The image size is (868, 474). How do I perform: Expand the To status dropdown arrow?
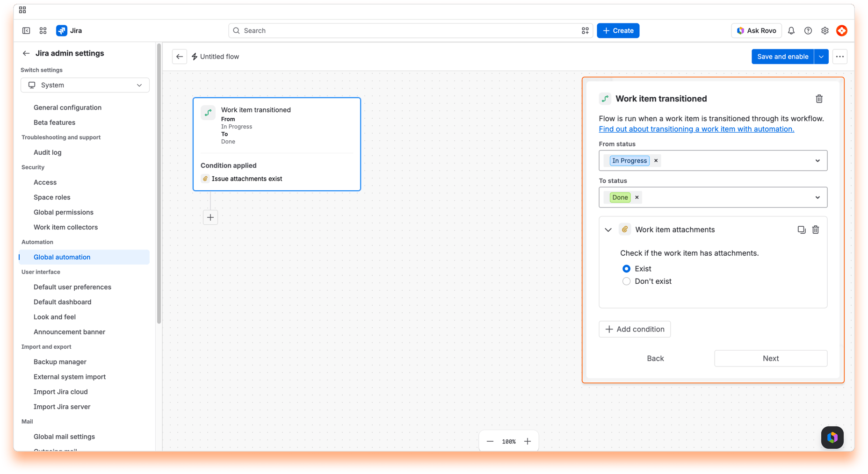[x=817, y=197]
